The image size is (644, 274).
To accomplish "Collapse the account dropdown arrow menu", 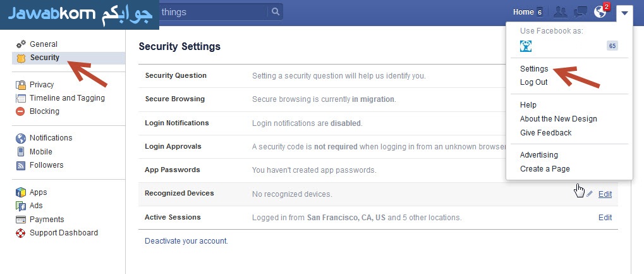I will click(x=624, y=13).
